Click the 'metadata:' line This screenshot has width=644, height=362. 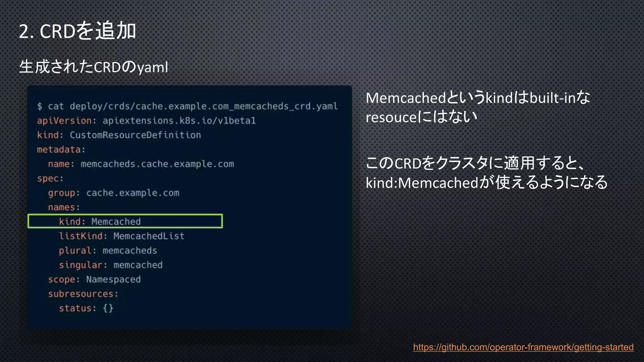pos(61,150)
